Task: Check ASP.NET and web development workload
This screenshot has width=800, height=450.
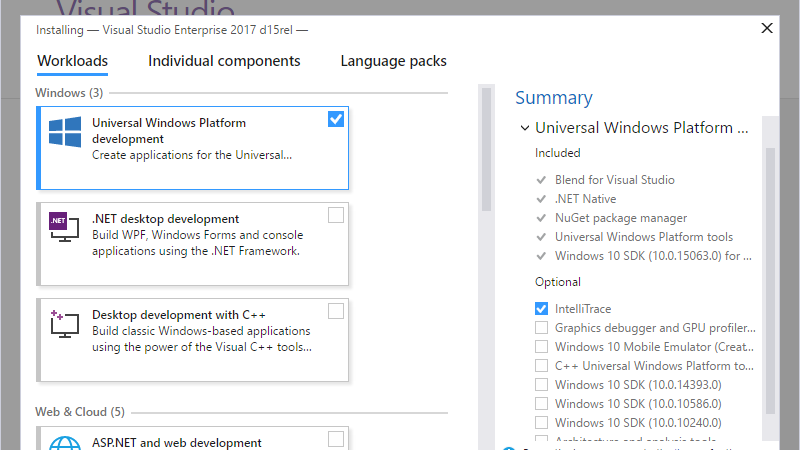Action: coord(336,439)
